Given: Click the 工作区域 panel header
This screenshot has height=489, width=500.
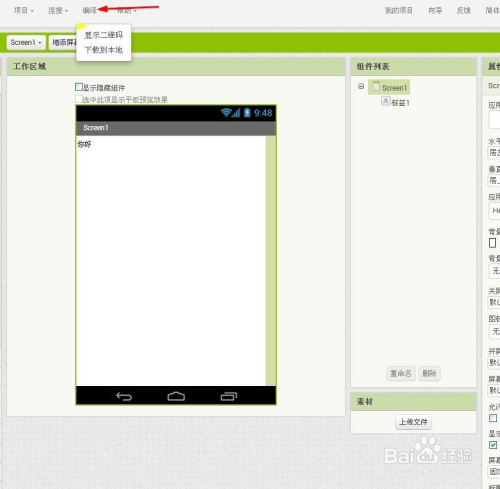Looking at the screenshot, I should click(176, 67).
